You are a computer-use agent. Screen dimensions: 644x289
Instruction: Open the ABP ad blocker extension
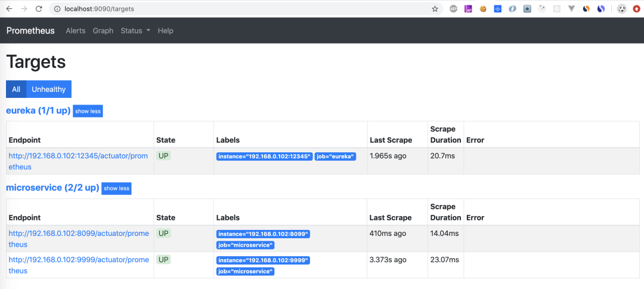[x=454, y=9]
